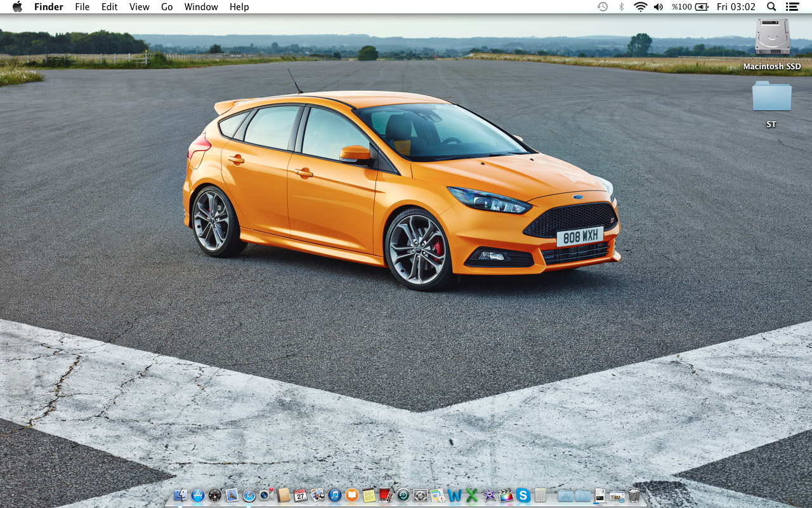812x508 pixels.
Task: Open the Go menu
Action: (x=167, y=7)
